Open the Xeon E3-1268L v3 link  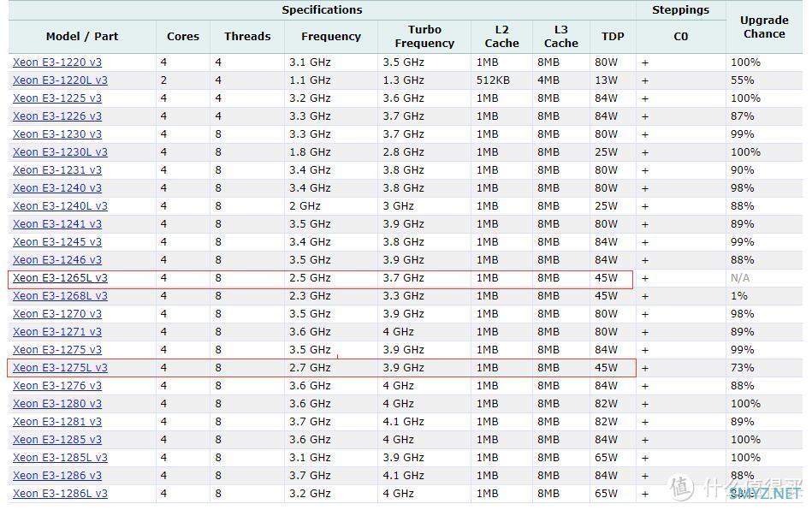tap(60, 295)
